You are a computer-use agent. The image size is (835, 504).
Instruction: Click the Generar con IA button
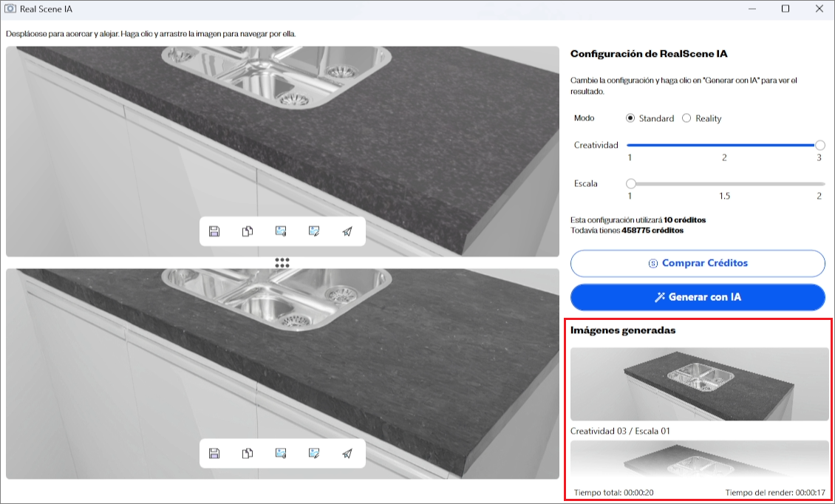[x=698, y=297]
